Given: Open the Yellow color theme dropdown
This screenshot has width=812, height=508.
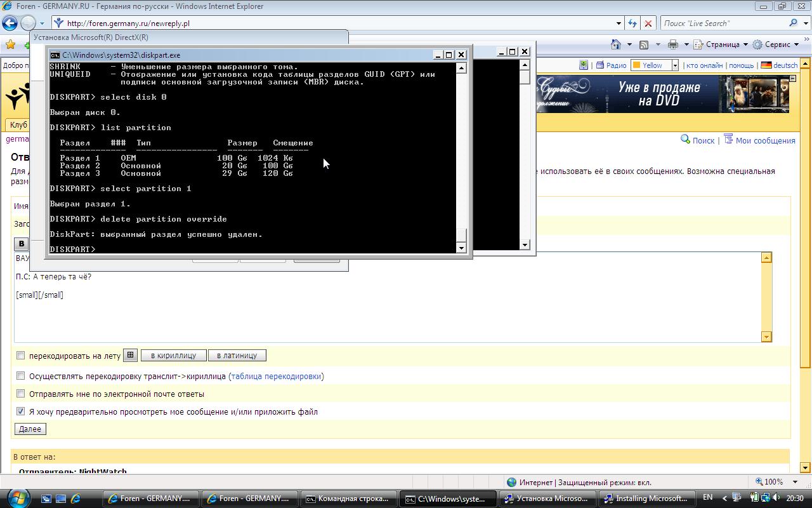Looking at the screenshot, I should pyautogui.click(x=675, y=65).
